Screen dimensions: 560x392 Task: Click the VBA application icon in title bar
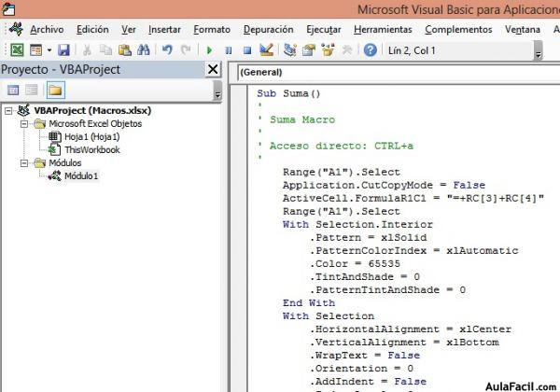click(7, 8)
